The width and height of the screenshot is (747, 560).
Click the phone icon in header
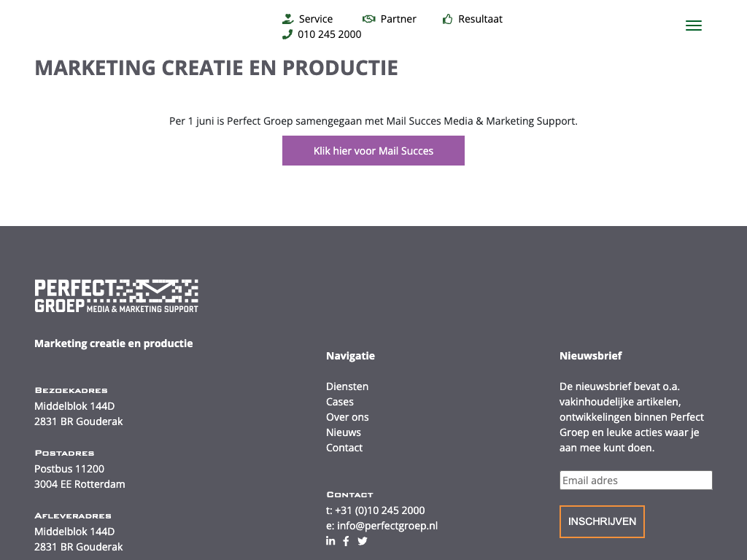[x=287, y=34]
